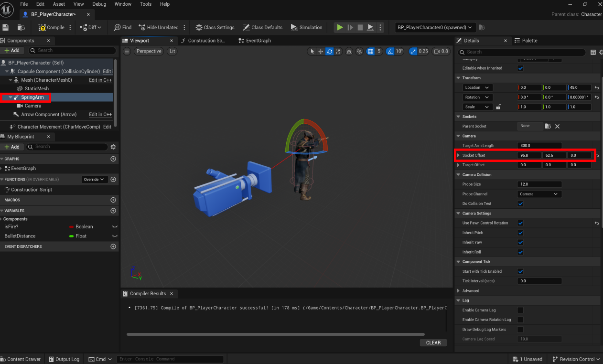Image resolution: width=603 pixels, height=364 pixels.
Task: Open Details property matrix table icon
Action: (593, 52)
